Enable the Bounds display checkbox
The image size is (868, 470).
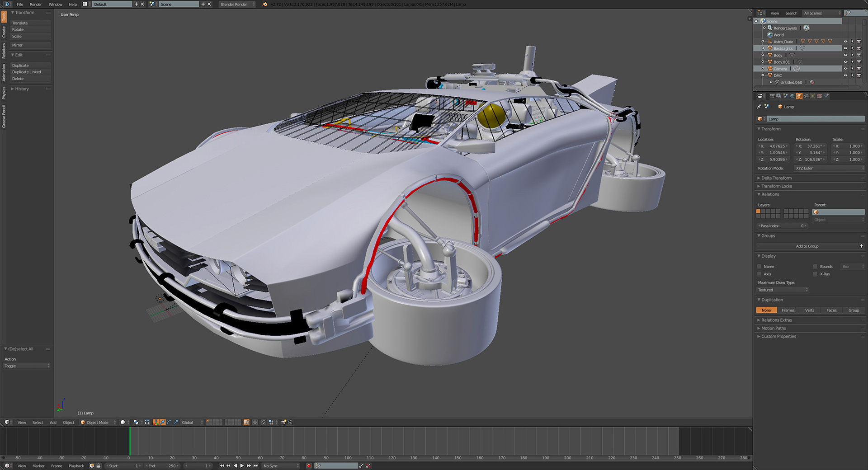[815, 267]
